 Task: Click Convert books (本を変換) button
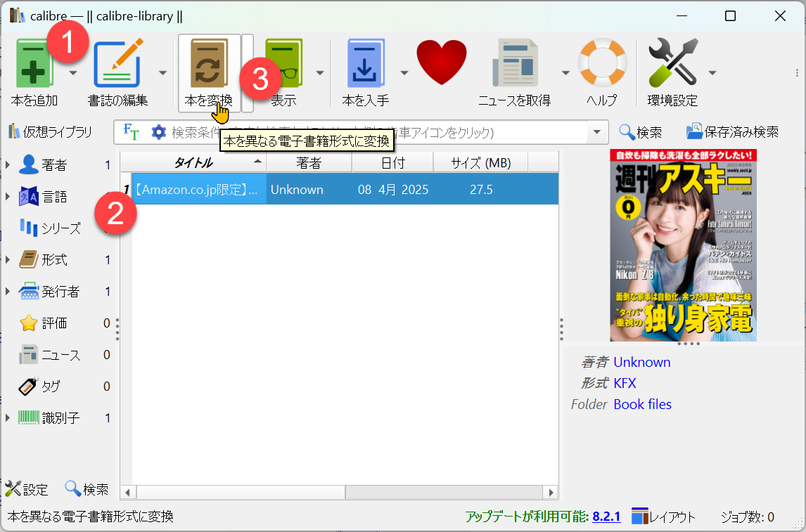click(209, 73)
